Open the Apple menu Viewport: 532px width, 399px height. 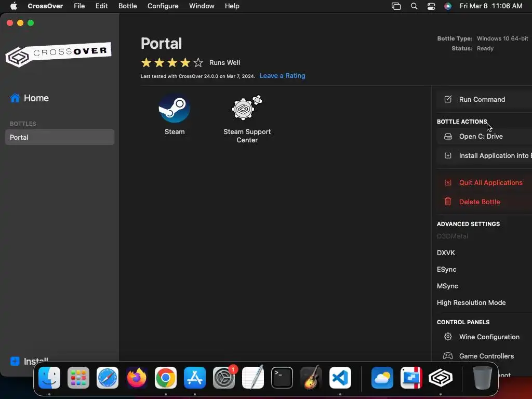[x=14, y=6]
